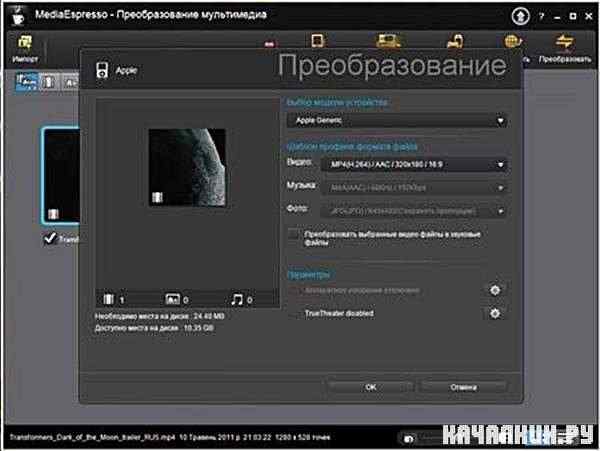Click the Transformers_Dark_of_the_Moon file name in status bar
Screen dimensions: 600x451
click(x=92, y=437)
